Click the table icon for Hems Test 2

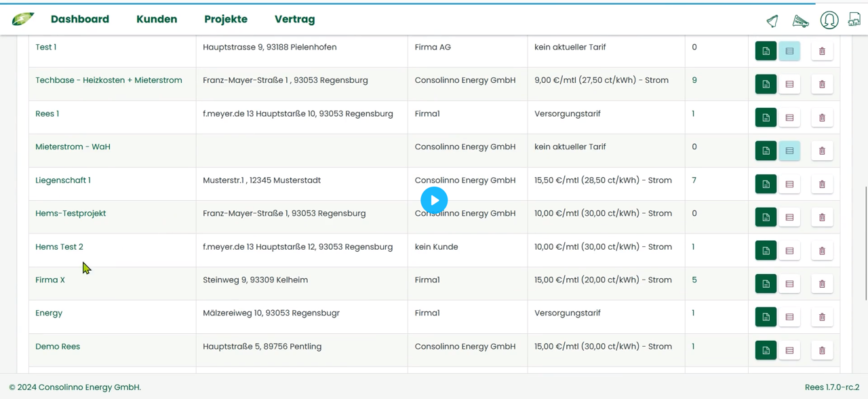[x=789, y=250]
